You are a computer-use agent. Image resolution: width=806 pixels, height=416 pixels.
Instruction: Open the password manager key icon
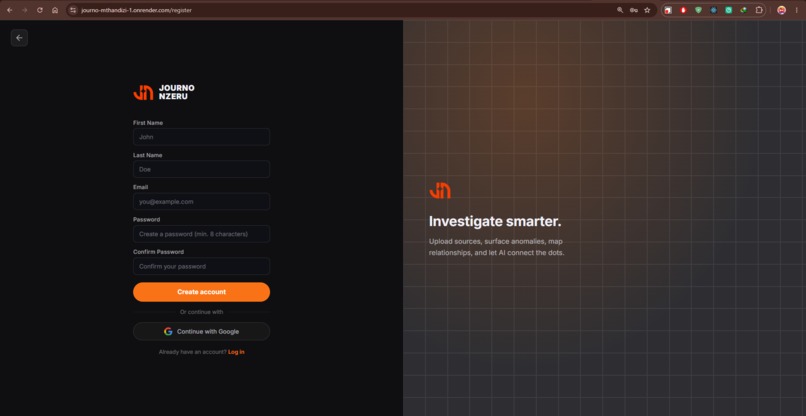coord(634,10)
